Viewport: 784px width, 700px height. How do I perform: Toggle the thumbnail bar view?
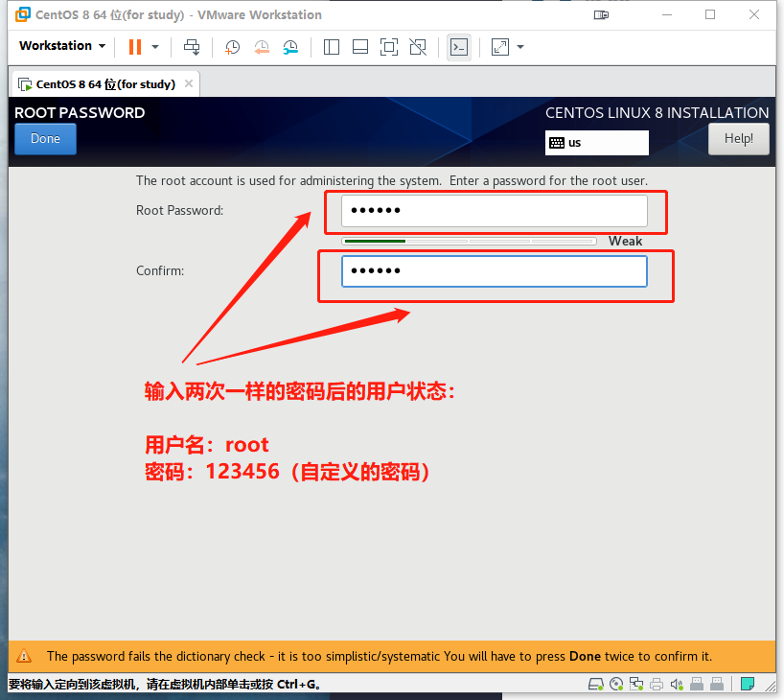tap(360, 47)
